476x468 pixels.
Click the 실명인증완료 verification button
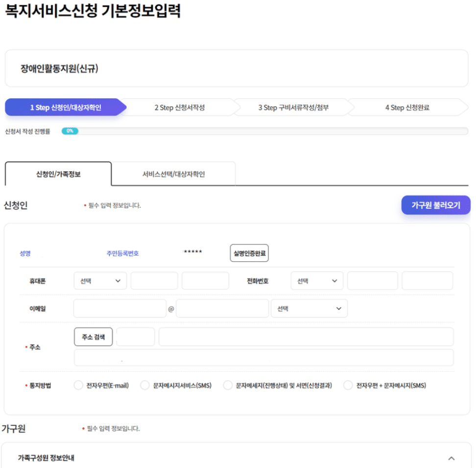(x=249, y=252)
